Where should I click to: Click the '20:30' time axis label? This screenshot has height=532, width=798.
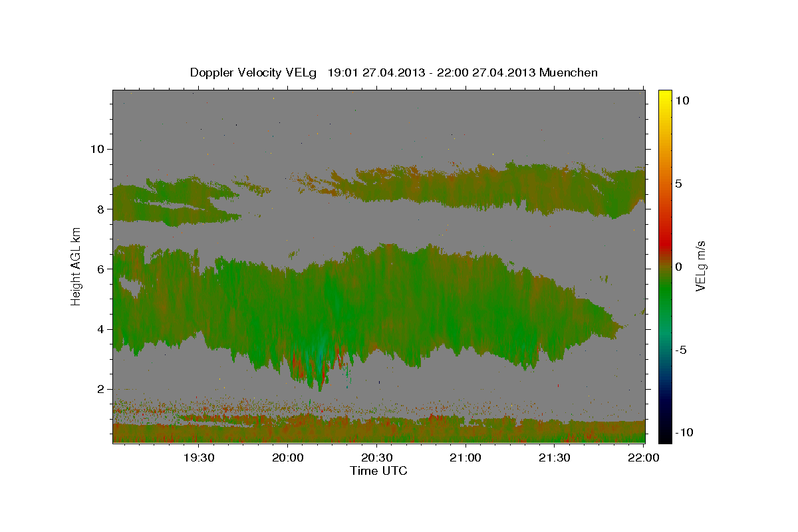[x=376, y=458]
